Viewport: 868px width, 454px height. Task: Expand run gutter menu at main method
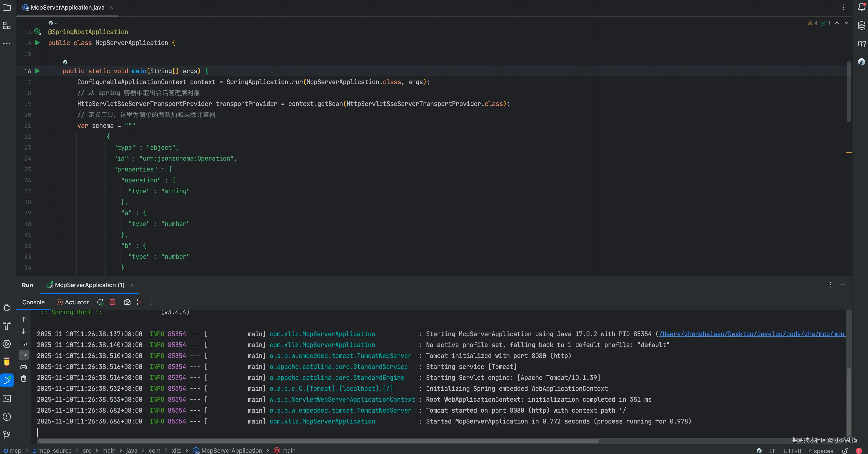38,71
